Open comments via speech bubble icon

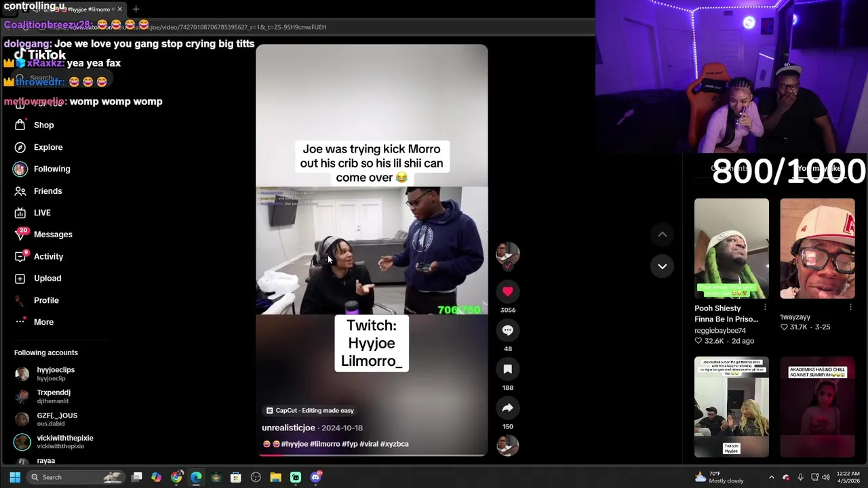click(508, 330)
